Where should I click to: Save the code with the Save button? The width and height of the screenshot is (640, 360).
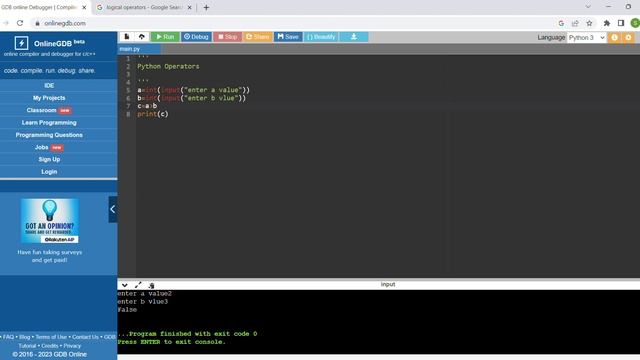[x=288, y=37]
